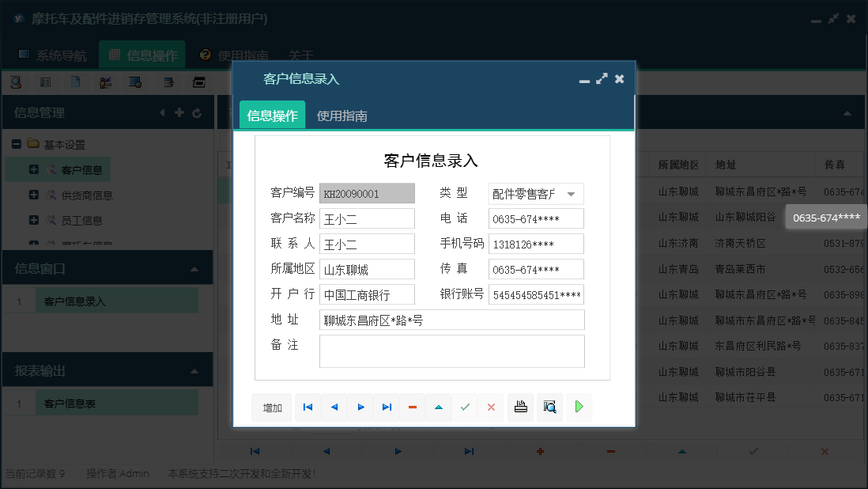This screenshot has height=489, width=868.
Task: Click the print icon in the dialog toolbar
Action: (x=520, y=407)
